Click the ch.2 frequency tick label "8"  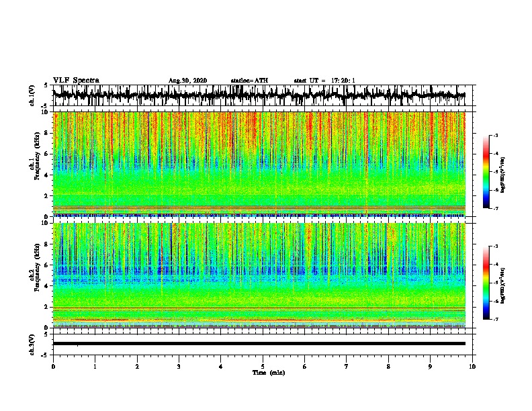46,244
